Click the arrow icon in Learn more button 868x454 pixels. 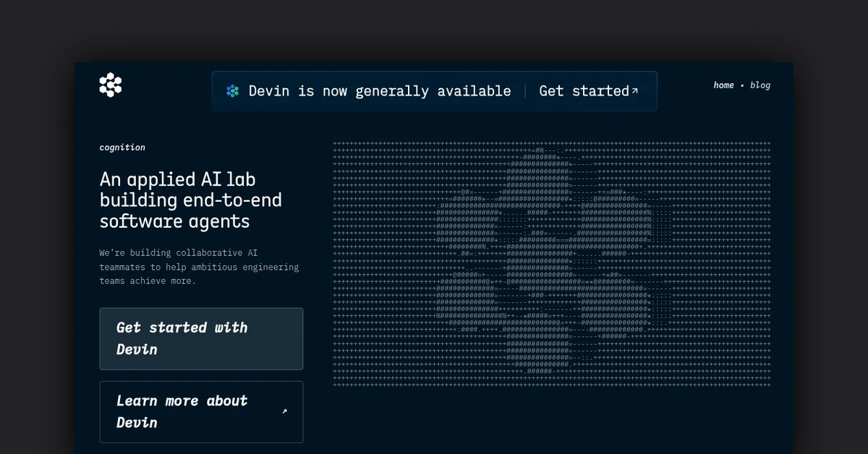coord(284,411)
